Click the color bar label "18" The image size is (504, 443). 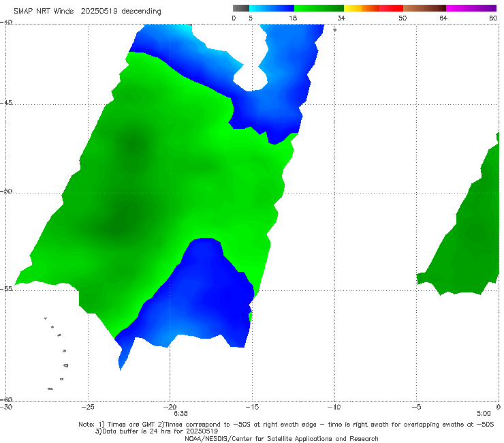click(293, 18)
